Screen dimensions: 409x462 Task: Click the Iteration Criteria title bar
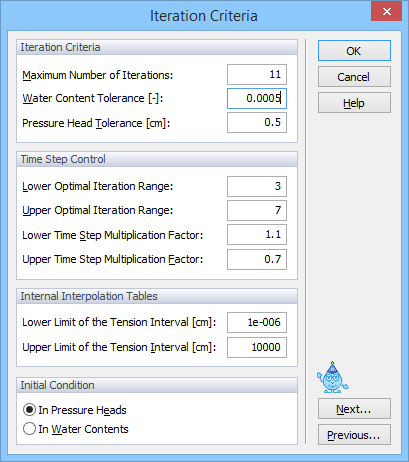pos(204,16)
